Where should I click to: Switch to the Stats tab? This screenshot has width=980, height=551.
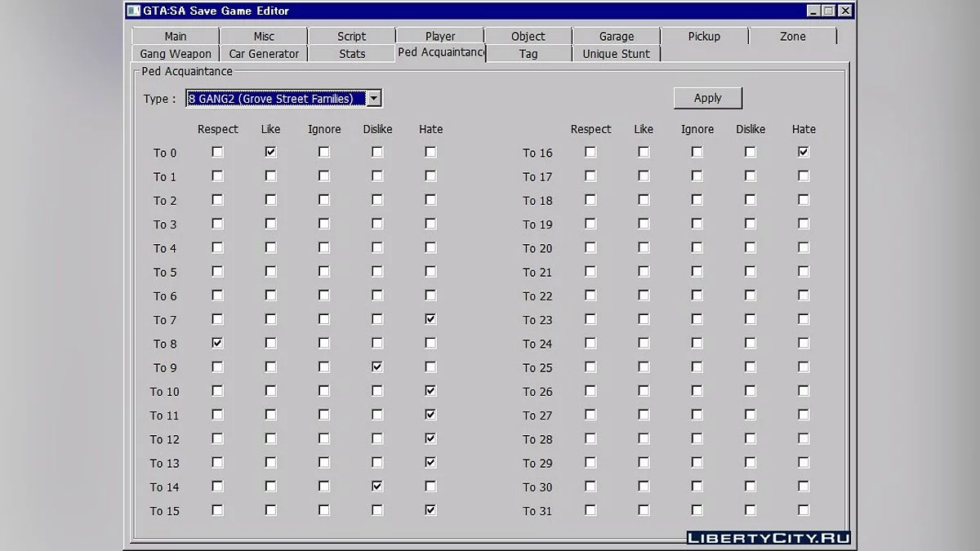click(352, 54)
